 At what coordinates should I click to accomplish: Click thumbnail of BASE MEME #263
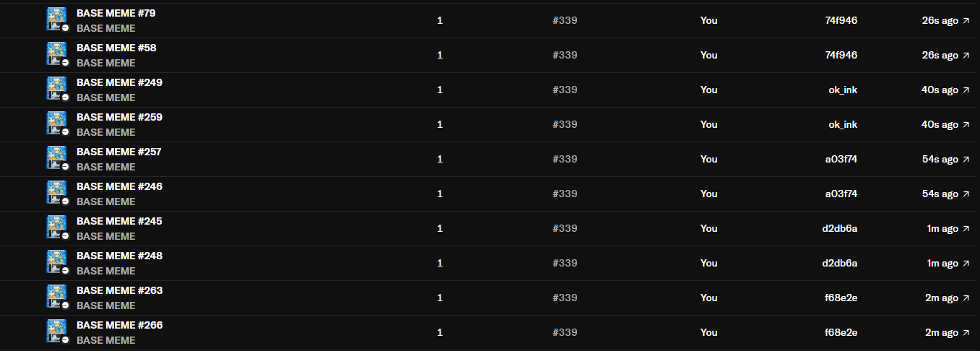56,297
